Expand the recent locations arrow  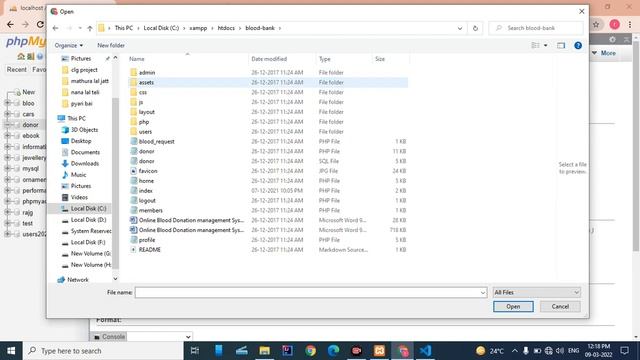click(80, 28)
